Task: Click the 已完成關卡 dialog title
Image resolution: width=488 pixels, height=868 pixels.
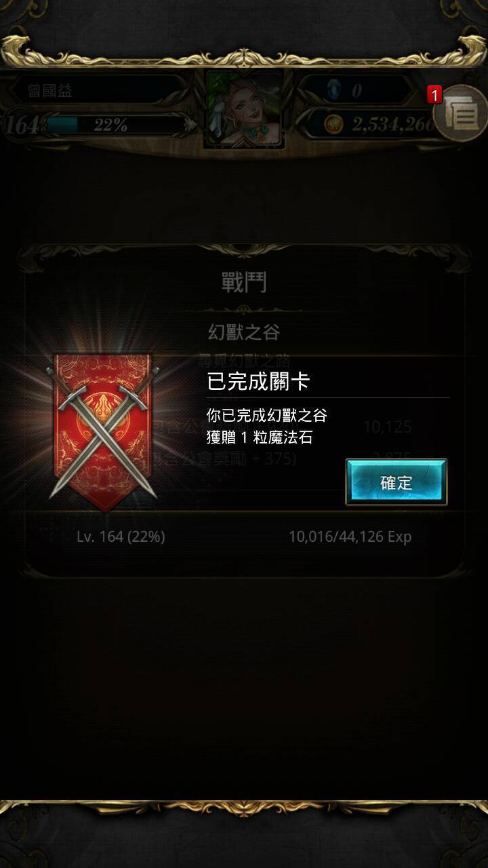Action: click(x=258, y=382)
